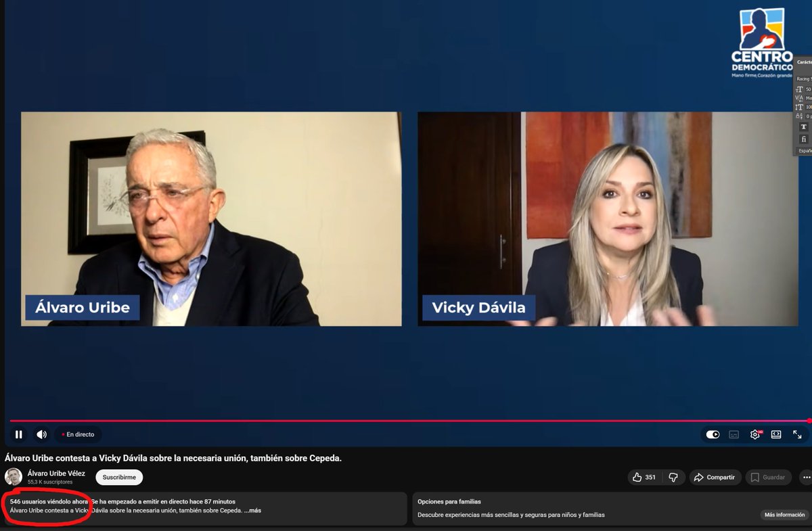Open the channel name Álvaro Uribe Vélez
The image size is (812, 531).
coord(56,474)
